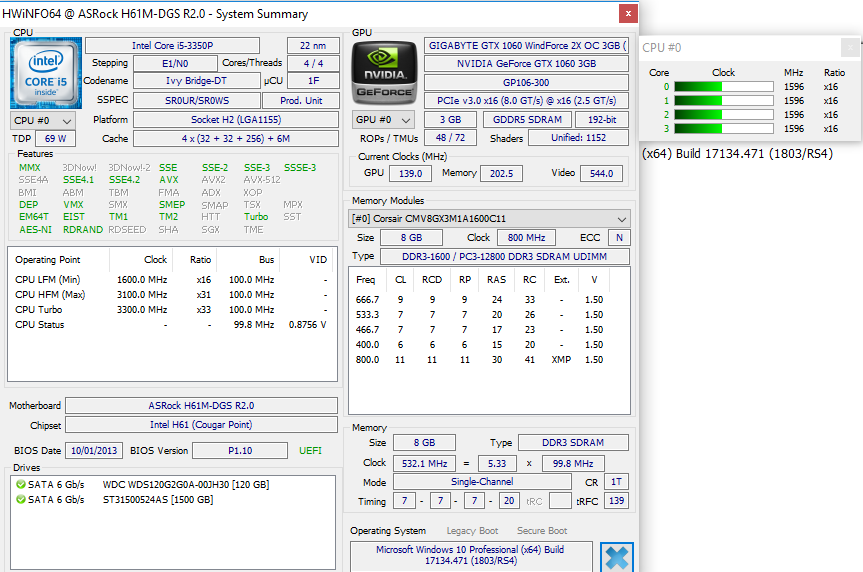863x572 pixels.
Task: Click the Socket H2 (LGA1155) platform field
Action: tap(236, 119)
